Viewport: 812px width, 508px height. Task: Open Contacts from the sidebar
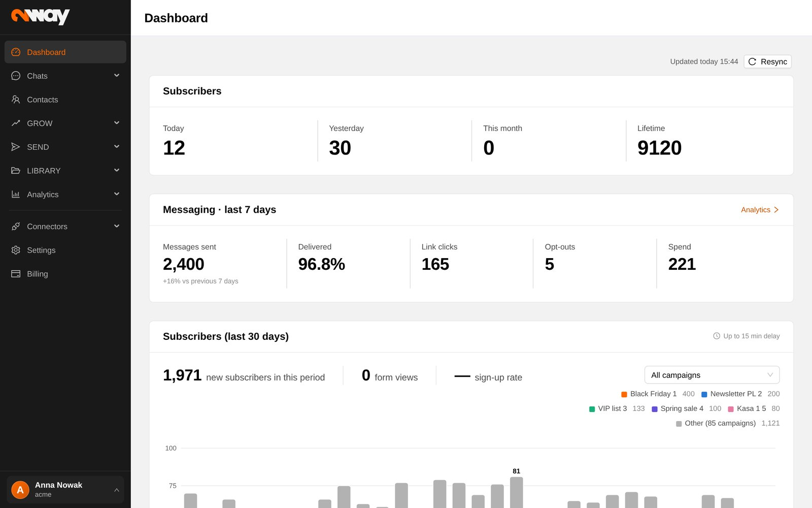[65, 100]
